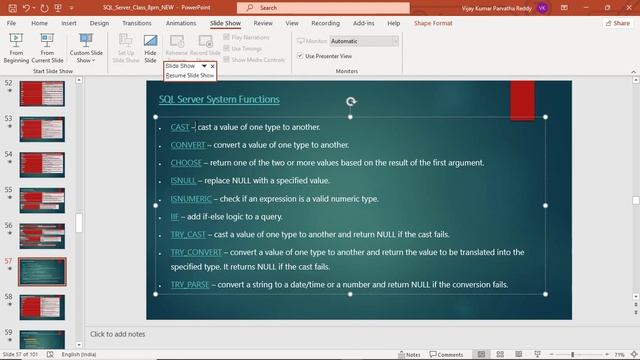This screenshot has width=640, height=360.
Task: Click into the 'Click to add notes' area
Action: (118, 334)
